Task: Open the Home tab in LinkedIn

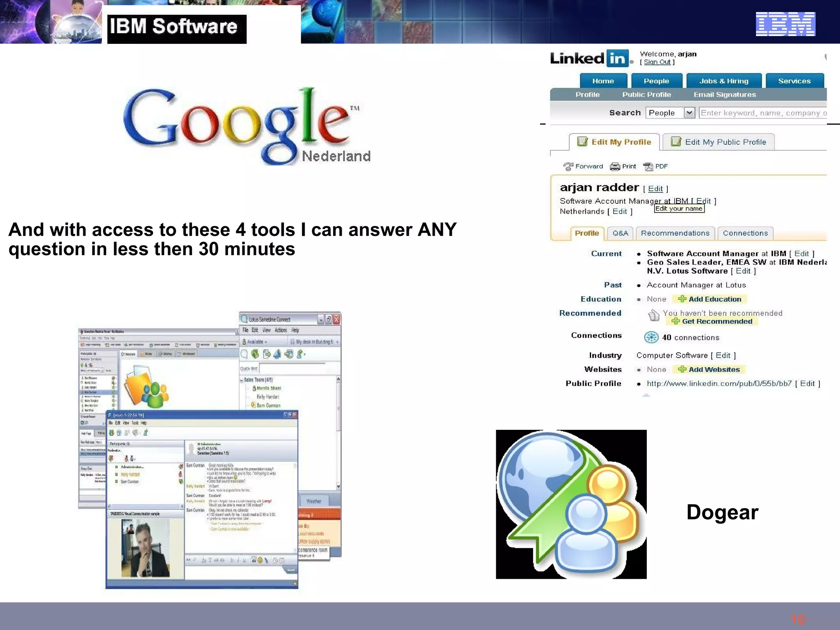Action: (603, 81)
